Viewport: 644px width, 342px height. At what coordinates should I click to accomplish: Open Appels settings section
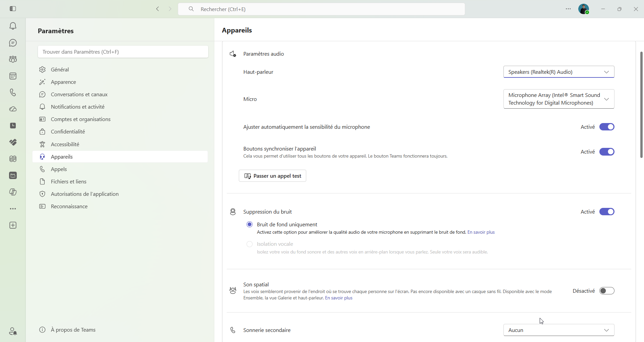120,169
